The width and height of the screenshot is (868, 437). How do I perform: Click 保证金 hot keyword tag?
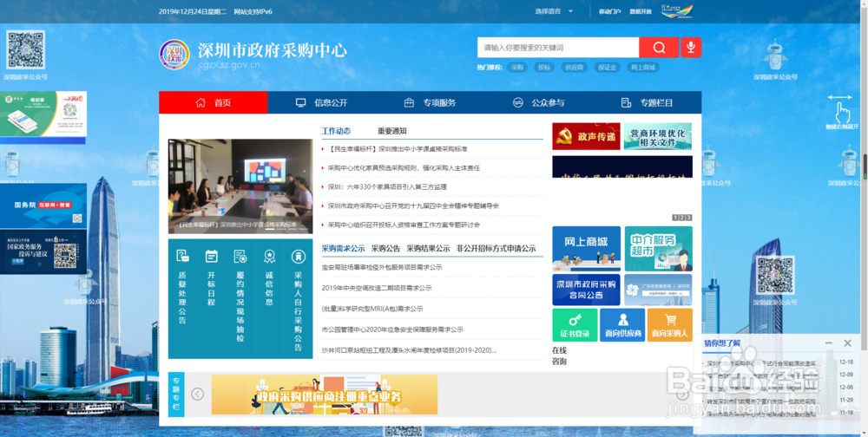(x=606, y=68)
